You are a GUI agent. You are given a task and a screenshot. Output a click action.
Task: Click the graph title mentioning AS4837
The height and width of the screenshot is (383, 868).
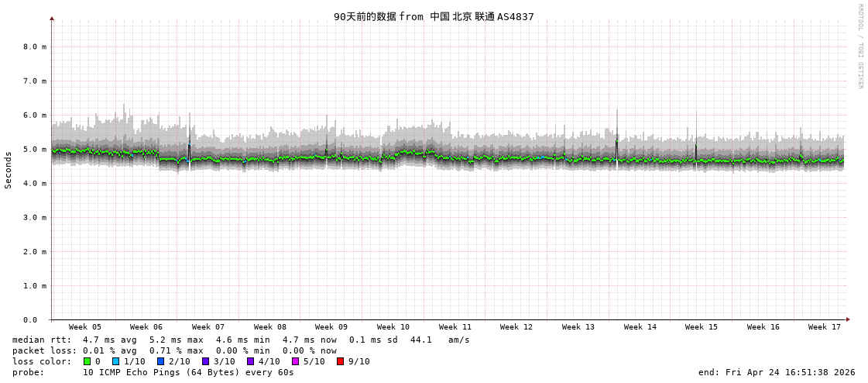[434, 16]
